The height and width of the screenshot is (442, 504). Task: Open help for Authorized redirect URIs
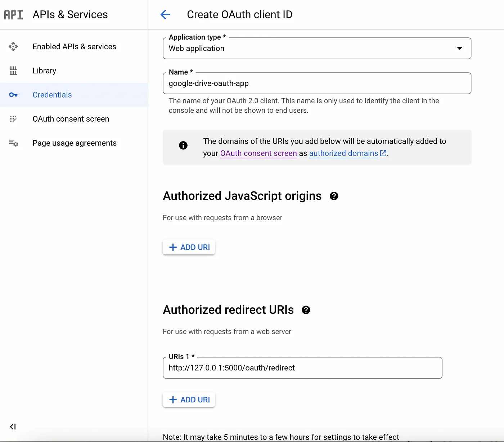(306, 310)
